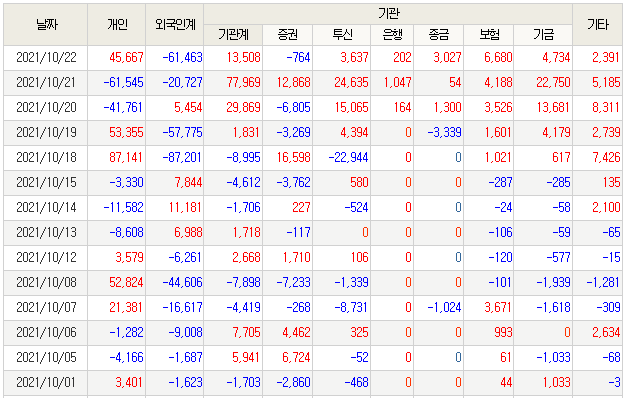Select date cell 2021/10/20
Screen dimensions: 626x398
click(x=46, y=107)
